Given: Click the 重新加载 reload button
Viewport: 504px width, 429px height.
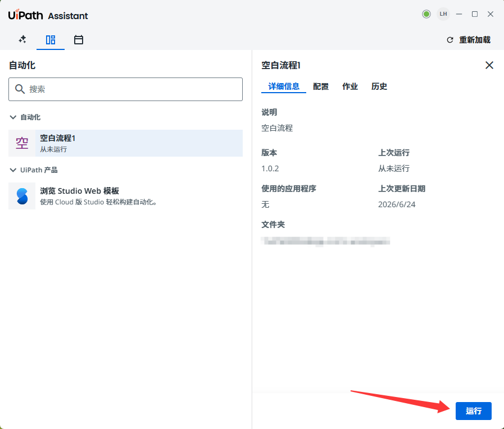Looking at the screenshot, I should click(x=469, y=40).
